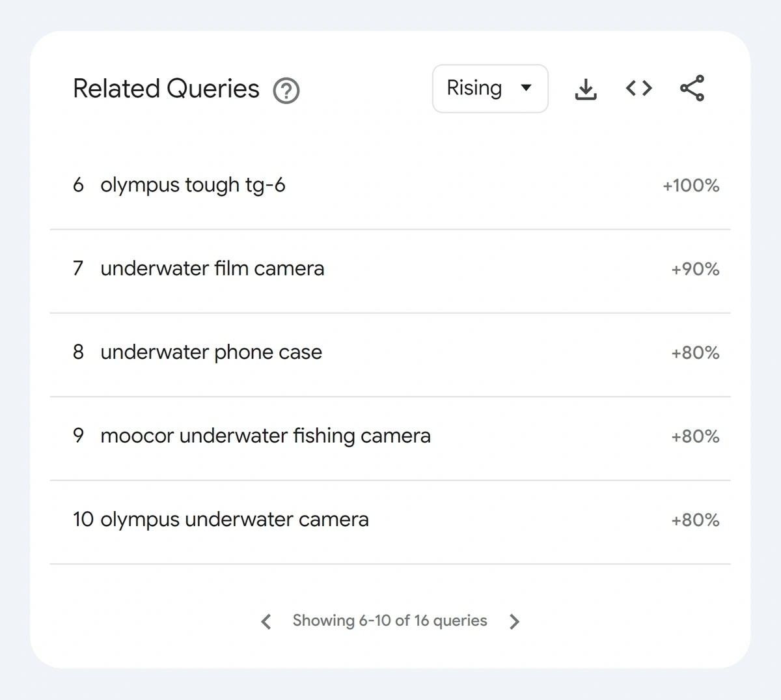
Task: Click the 'Showing 6-10 of 16 queries' text
Action: coord(390,621)
